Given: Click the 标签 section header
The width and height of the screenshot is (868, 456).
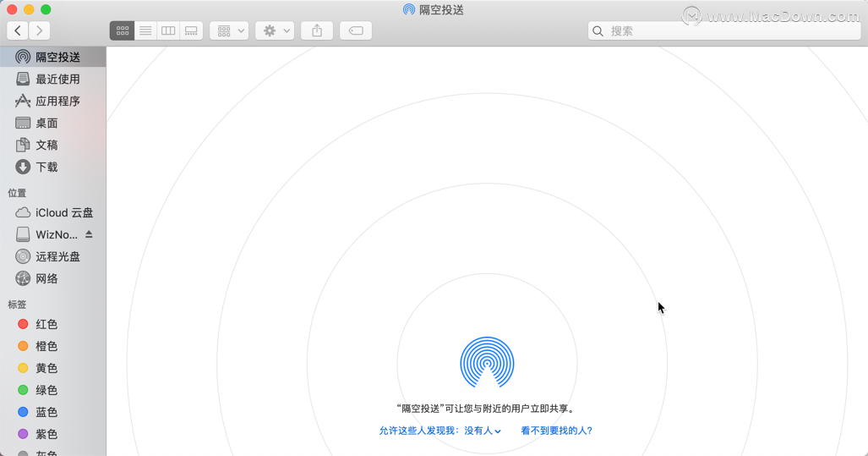Looking at the screenshot, I should coord(17,305).
